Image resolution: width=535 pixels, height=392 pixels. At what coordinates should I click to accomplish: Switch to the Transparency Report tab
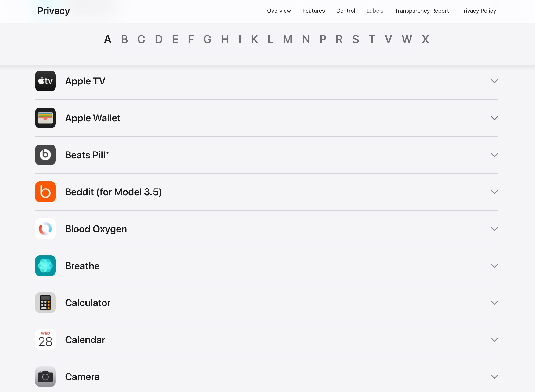(421, 11)
